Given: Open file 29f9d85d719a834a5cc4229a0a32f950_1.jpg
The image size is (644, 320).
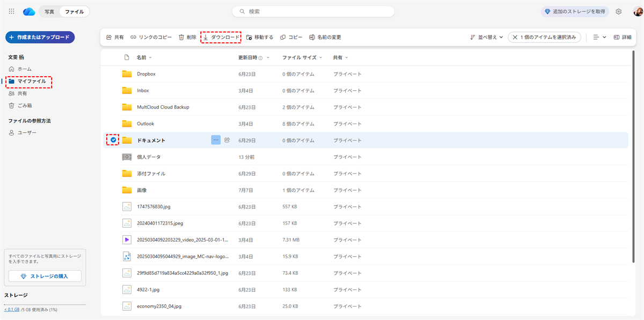Looking at the screenshot, I should [182, 273].
